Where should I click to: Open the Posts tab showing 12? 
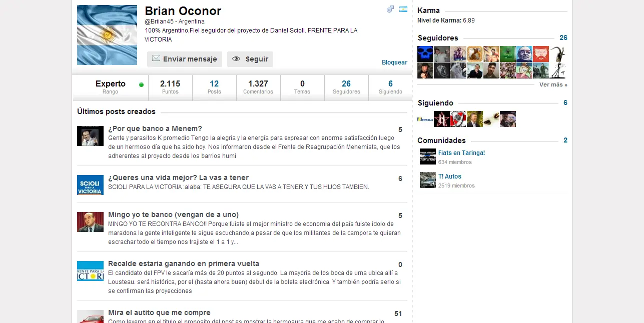(214, 87)
